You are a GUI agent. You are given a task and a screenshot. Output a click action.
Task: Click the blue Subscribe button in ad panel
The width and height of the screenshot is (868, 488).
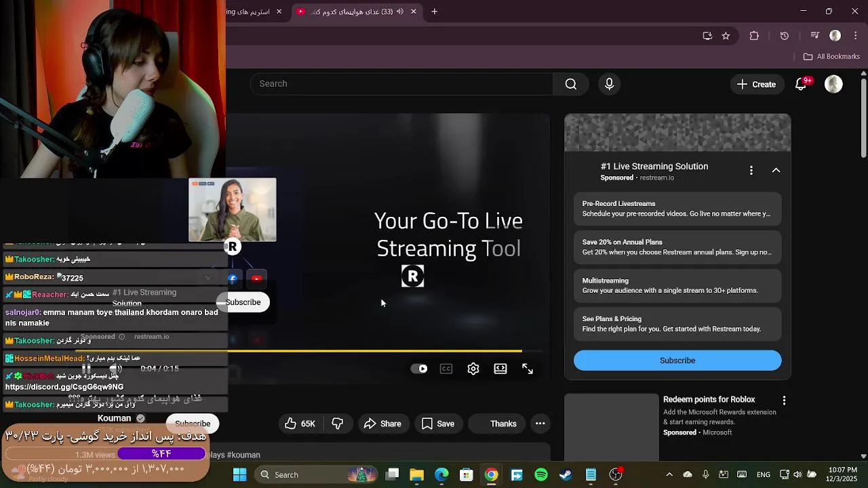677,361
